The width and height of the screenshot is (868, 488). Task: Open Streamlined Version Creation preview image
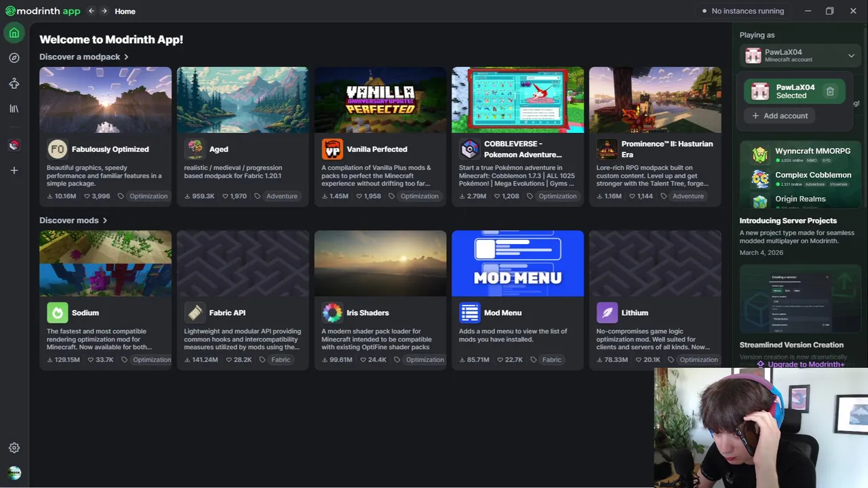click(x=801, y=300)
